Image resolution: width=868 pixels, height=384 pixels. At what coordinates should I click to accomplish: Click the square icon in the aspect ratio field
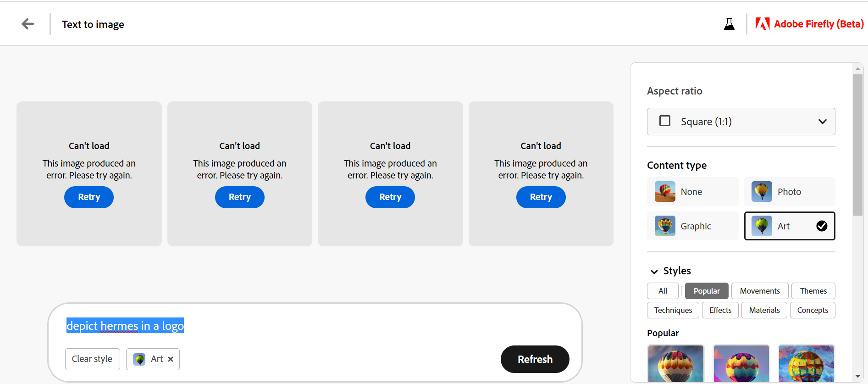coord(664,121)
